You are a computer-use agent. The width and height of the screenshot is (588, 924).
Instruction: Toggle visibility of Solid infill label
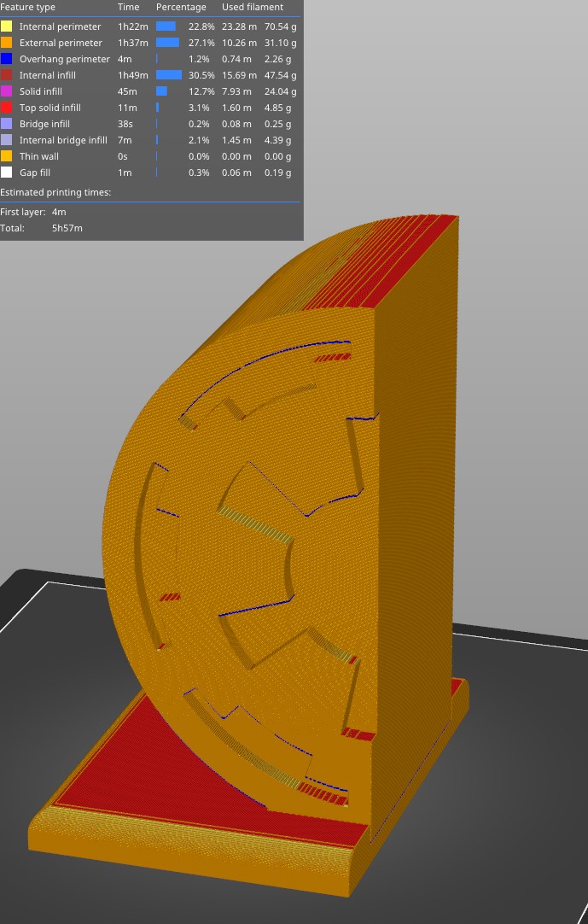[41, 91]
